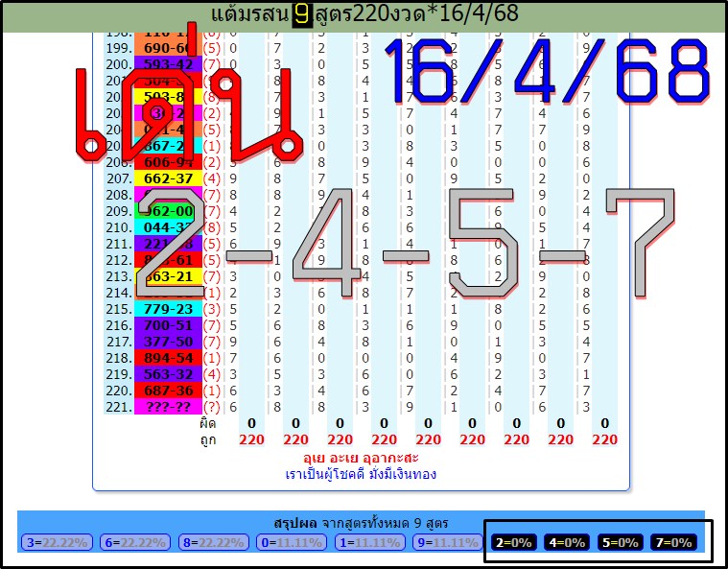
Task: Click row 219 result 563-32
Action: [167, 374]
